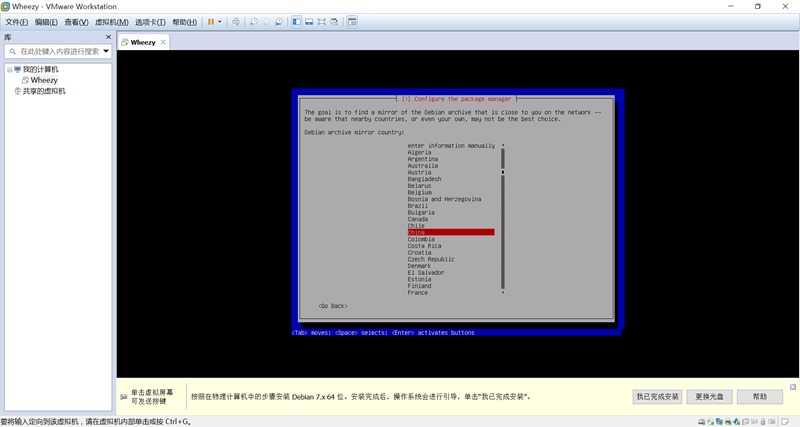Select Czech Republic in the country list
Viewport: 800px width, 427px height.
431,259
